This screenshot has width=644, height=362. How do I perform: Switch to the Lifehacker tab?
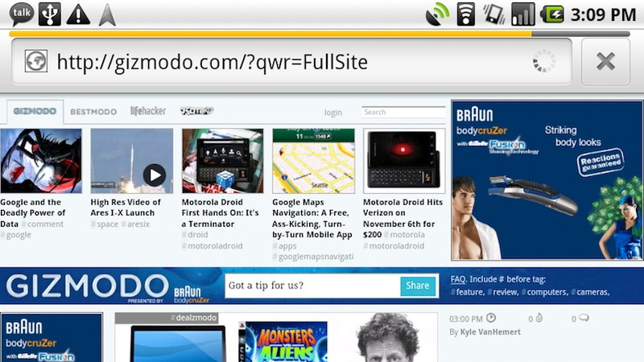[x=148, y=111]
